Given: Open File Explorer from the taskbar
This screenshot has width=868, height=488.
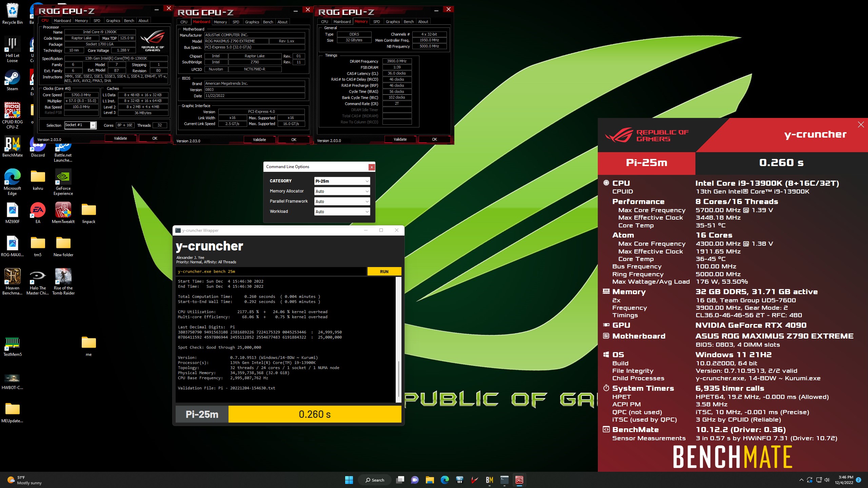Looking at the screenshot, I should pyautogui.click(x=430, y=480).
